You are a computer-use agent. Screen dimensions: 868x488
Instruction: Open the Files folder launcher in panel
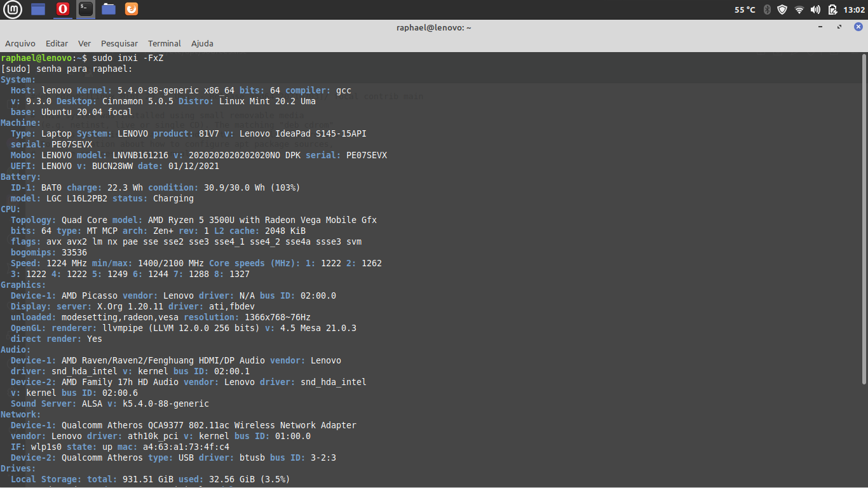coord(109,9)
